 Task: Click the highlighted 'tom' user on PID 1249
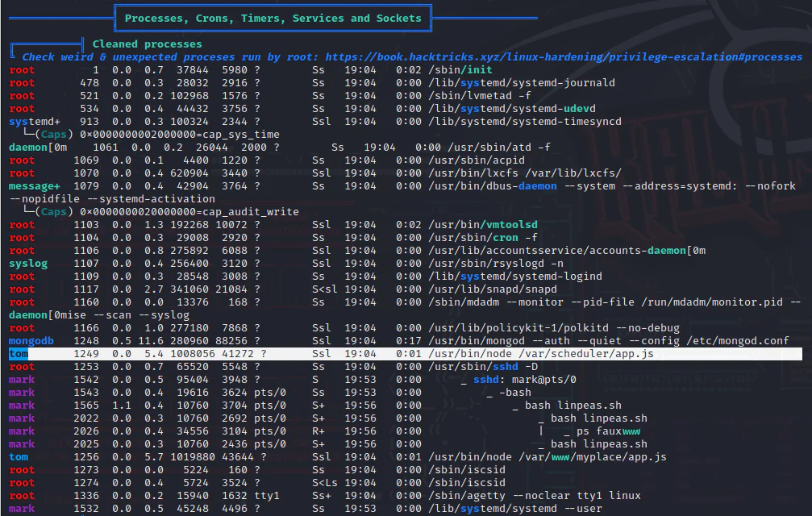tap(18, 354)
